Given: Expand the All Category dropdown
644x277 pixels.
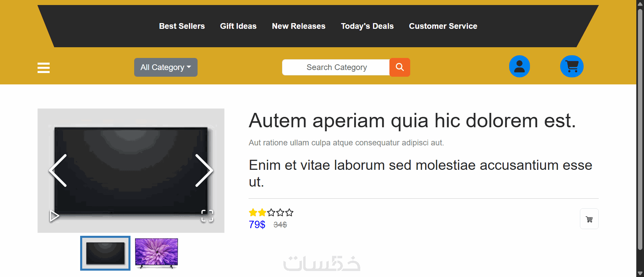Looking at the screenshot, I should click(x=166, y=67).
